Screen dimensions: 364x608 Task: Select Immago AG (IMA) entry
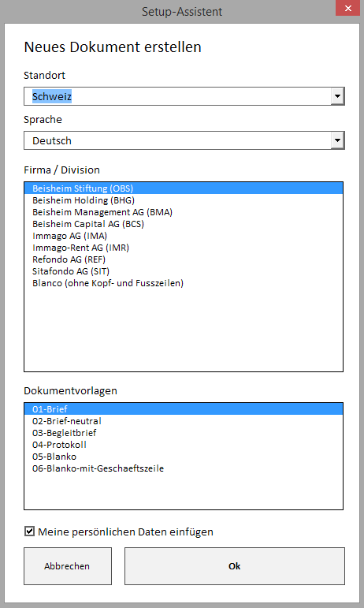[x=184, y=236]
